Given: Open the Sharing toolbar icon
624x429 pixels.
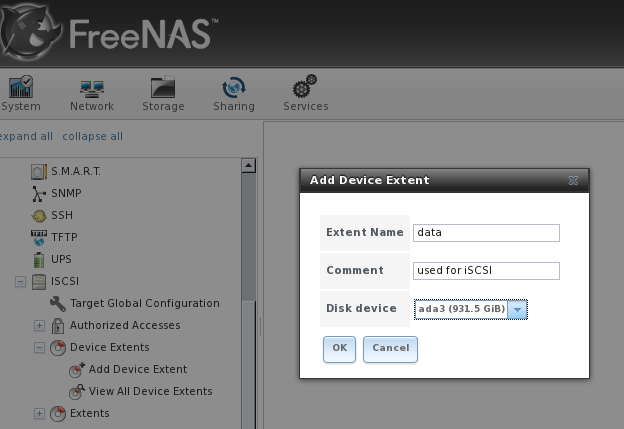Looking at the screenshot, I should [x=234, y=87].
